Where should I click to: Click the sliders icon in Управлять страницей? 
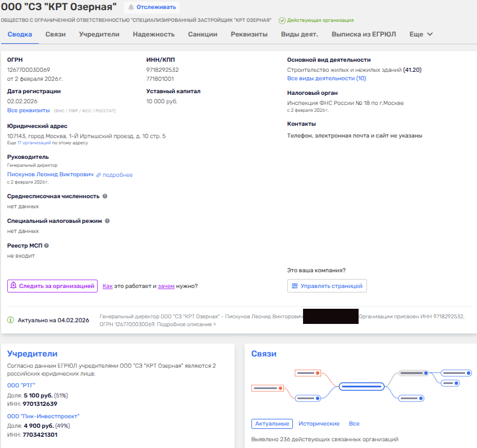click(x=295, y=286)
